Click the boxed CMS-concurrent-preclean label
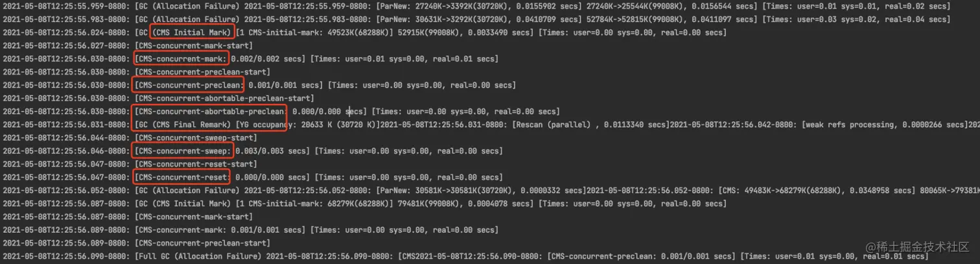The image size is (980, 264). tap(189, 85)
